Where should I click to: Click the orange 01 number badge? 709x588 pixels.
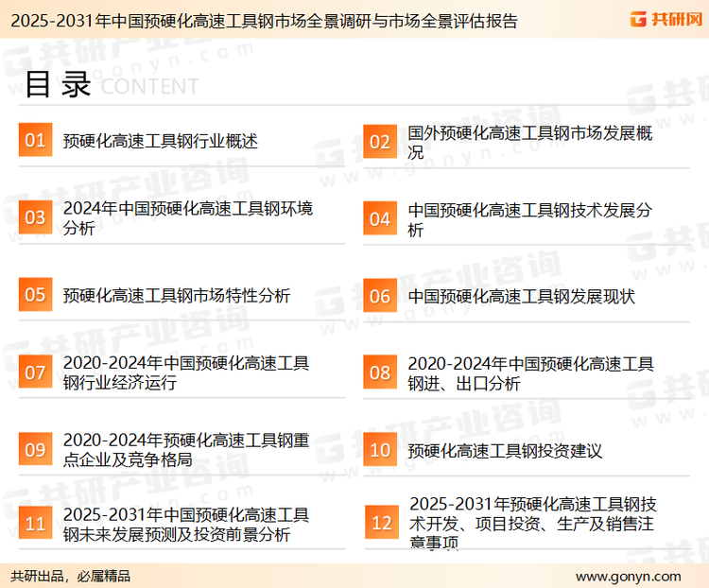(35, 140)
